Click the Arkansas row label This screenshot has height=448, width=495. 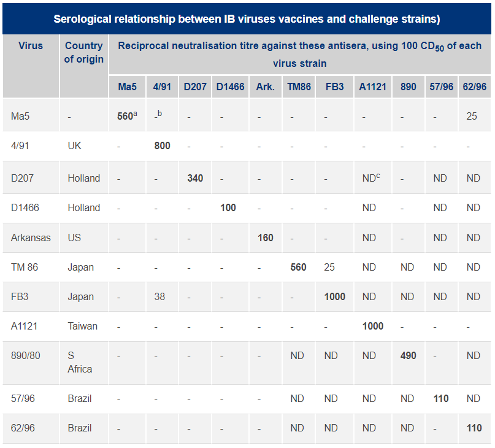[31, 238]
